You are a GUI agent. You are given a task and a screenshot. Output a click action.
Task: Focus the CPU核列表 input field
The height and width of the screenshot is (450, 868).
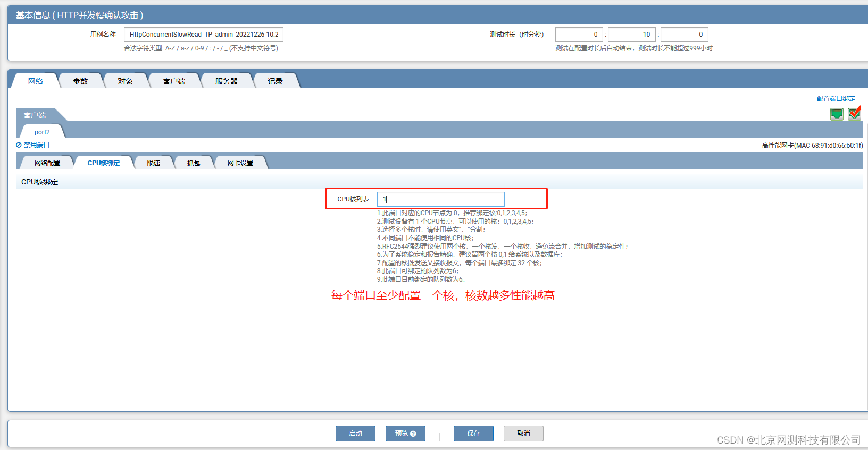point(441,199)
